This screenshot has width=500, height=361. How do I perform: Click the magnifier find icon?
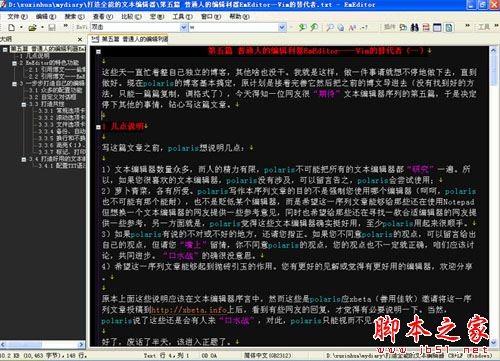[330, 27]
